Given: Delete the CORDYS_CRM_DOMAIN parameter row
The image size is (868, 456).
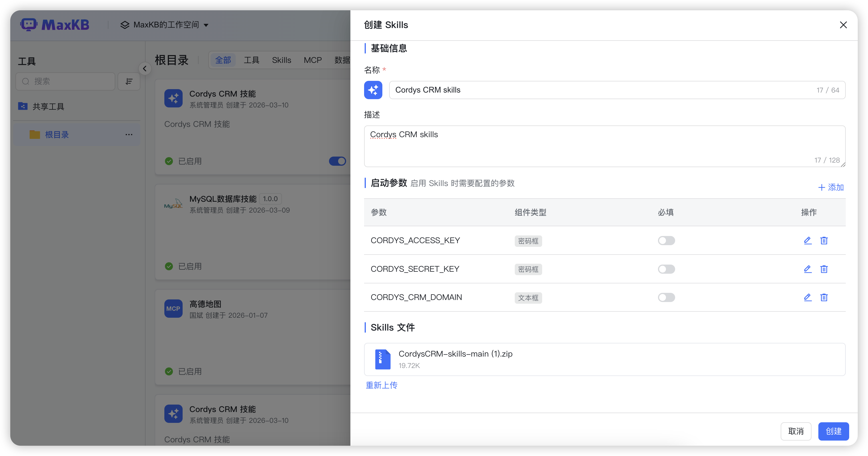Looking at the screenshot, I should (x=824, y=297).
